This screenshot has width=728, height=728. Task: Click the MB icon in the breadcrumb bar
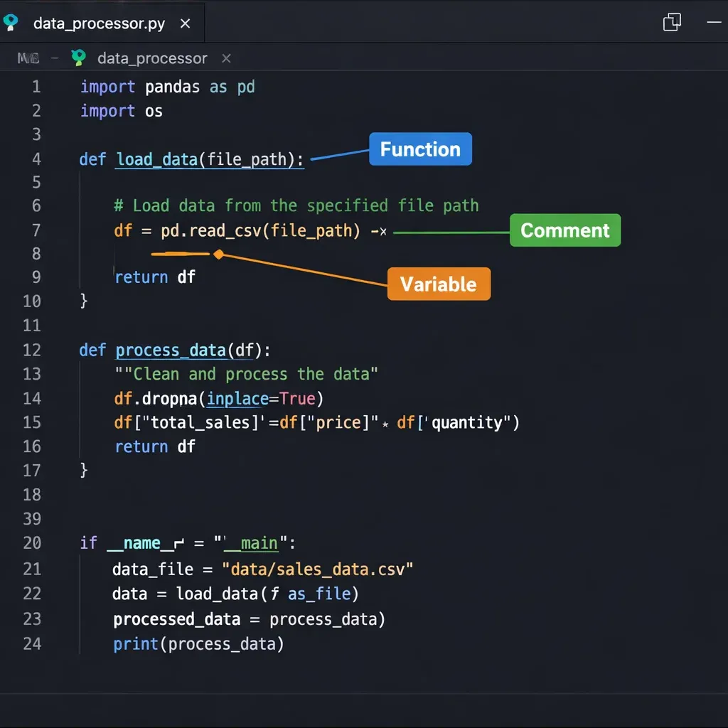click(28, 58)
